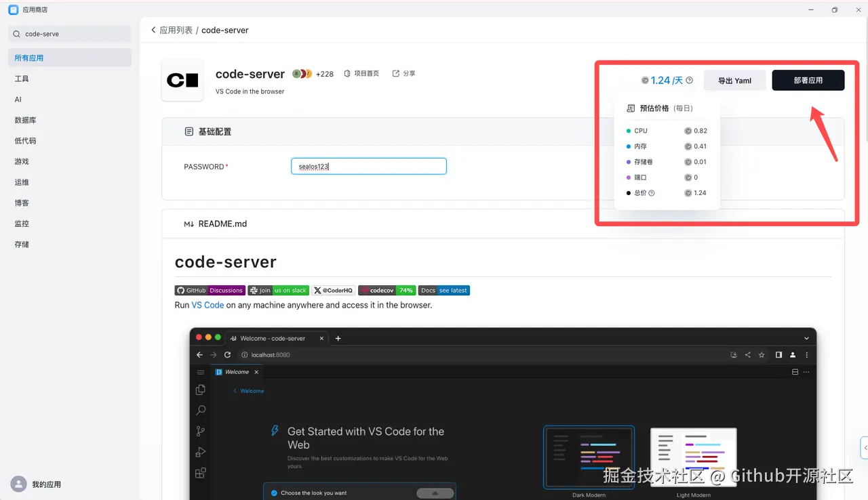The width and height of the screenshot is (868, 500).
Task: Select Light Modern theme thumbnail in screenshot
Action: pos(693,457)
